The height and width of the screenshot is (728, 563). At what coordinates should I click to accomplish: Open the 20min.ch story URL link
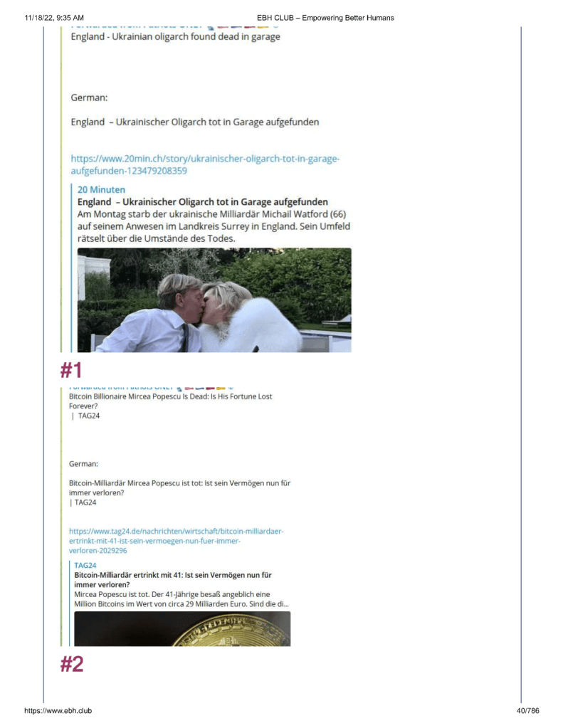click(205, 165)
